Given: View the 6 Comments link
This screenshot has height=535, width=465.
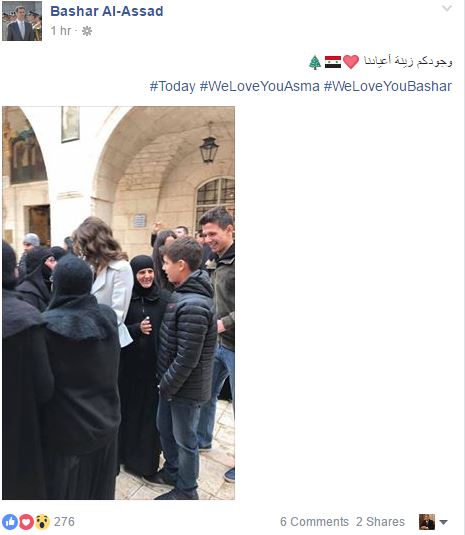Looking at the screenshot, I should pyautogui.click(x=314, y=522).
